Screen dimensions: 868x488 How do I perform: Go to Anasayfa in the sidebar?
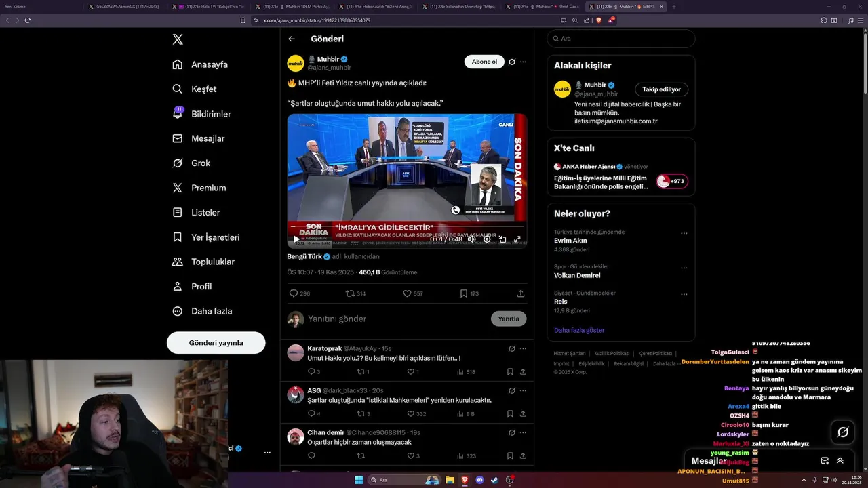(200, 64)
